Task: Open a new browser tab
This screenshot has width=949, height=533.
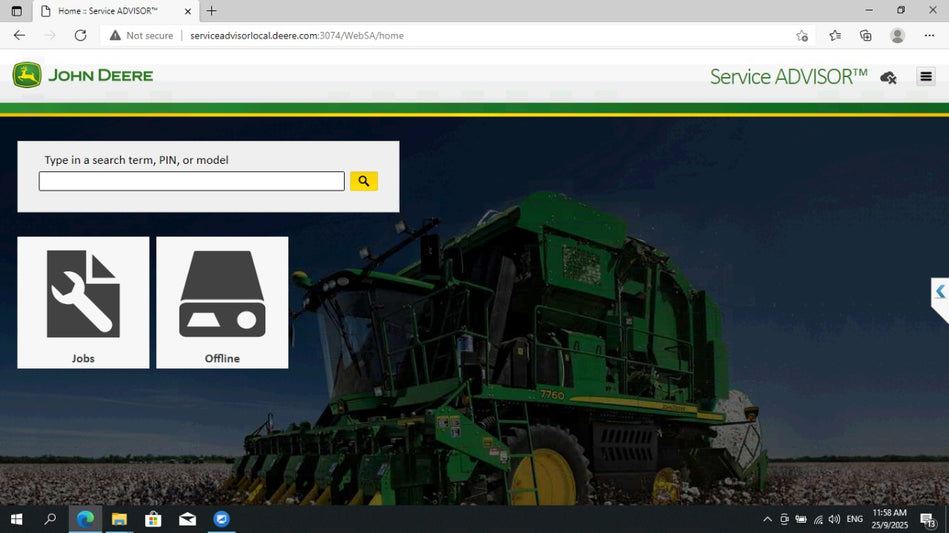Action: (x=211, y=11)
